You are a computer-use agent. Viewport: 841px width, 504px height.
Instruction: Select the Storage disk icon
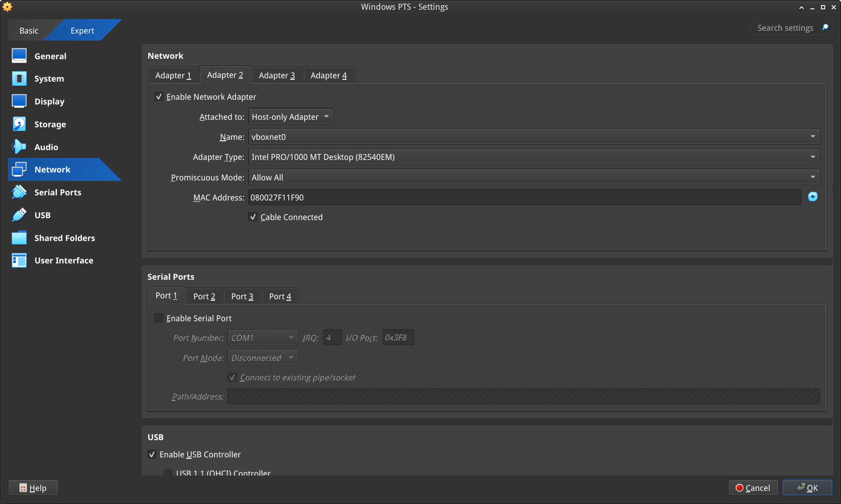[19, 124]
